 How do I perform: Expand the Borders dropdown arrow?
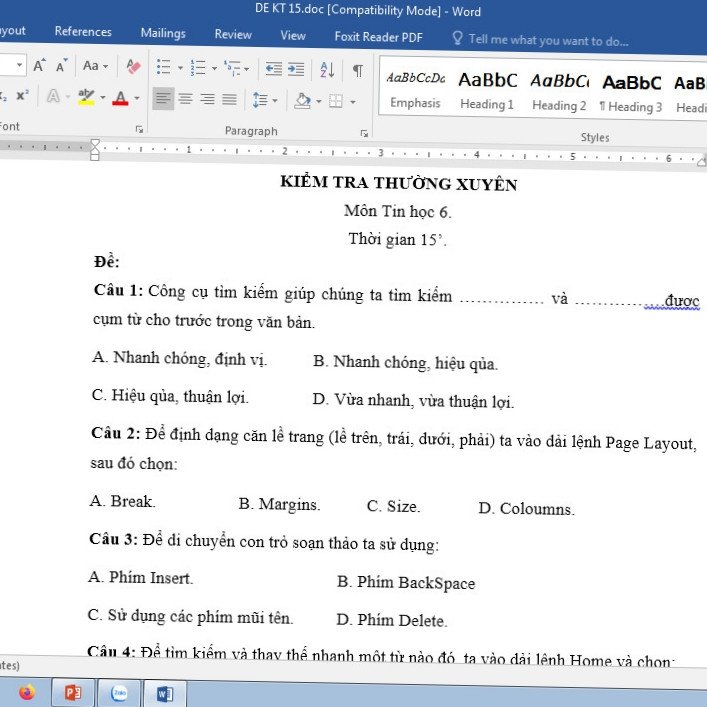[353, 102]
